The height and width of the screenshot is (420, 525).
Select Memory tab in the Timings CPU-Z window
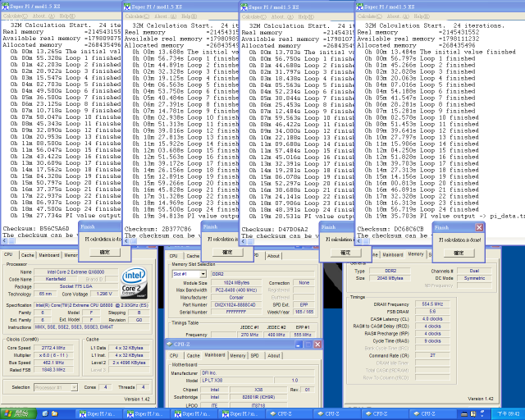(x=416, y=254)
